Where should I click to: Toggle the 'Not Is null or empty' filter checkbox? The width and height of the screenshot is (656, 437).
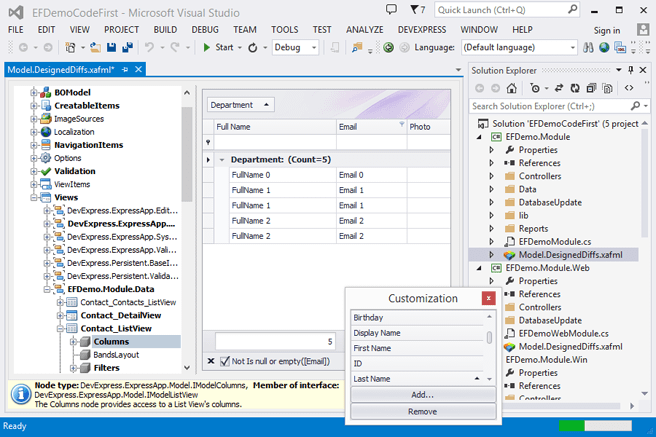click(x=223, y=360)
